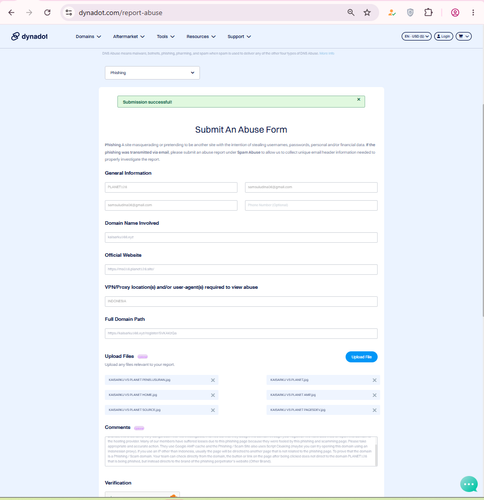Click inside the Comments text area

pos(240,451)
